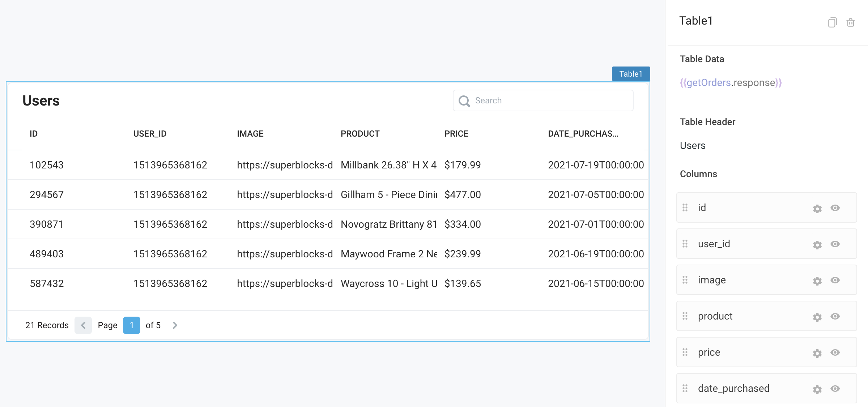Open settings gear for the product column
The width and height of the screenshot is (868, 407).
817,317
